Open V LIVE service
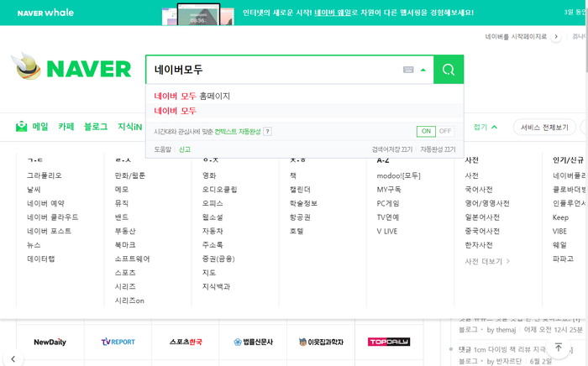 click(x=387, y=231)
